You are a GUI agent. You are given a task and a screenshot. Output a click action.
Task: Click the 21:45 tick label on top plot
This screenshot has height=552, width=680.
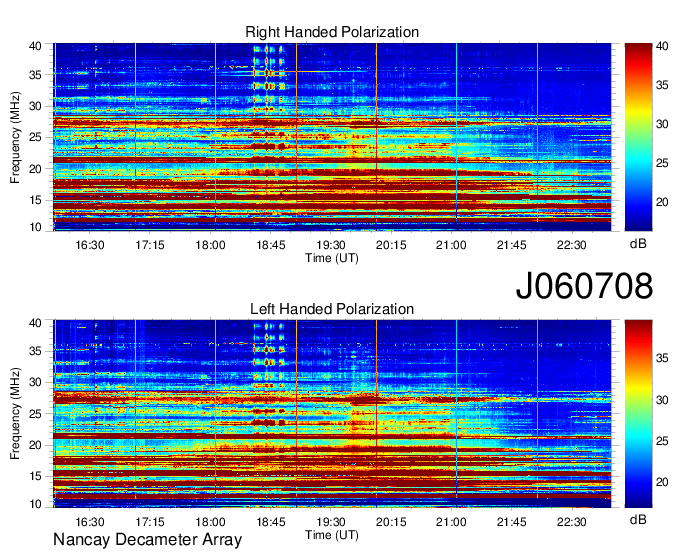click(511, 245)
